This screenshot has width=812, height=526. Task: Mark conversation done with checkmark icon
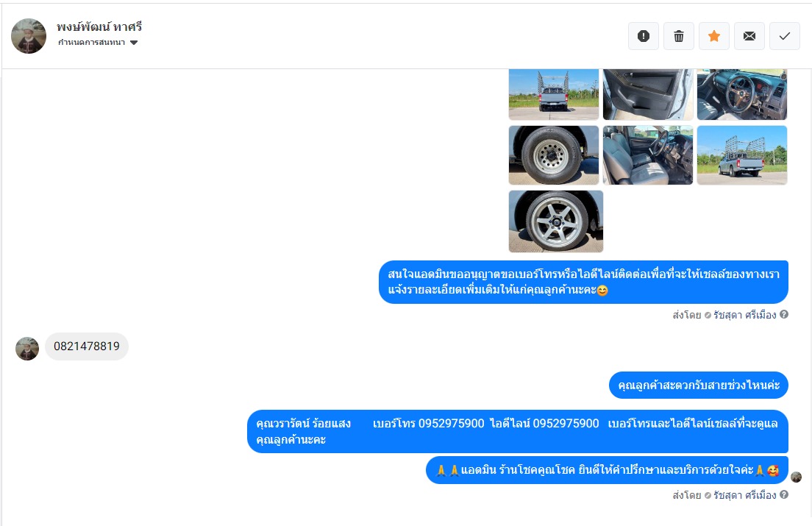click(x=785, y=36)
